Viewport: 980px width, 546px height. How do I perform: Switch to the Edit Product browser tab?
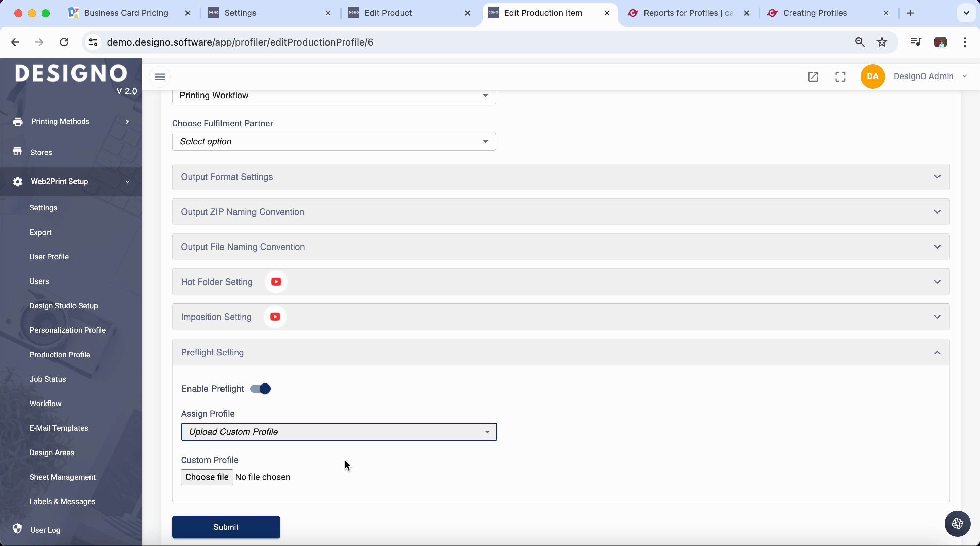[x=388, y=13]
